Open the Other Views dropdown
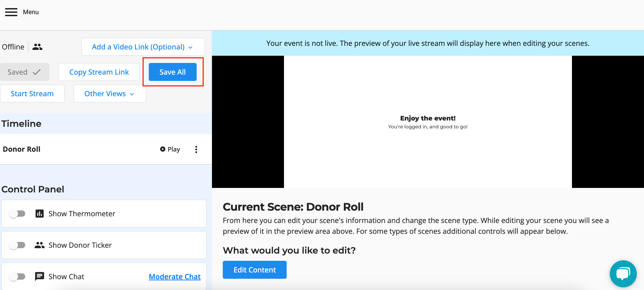The width and height of the screenshot is (644, 290). click(110, 94)
